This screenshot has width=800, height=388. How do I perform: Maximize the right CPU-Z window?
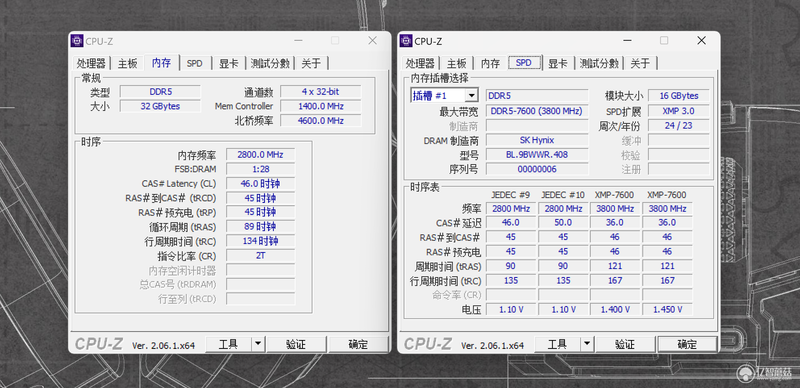pos(664,40)
